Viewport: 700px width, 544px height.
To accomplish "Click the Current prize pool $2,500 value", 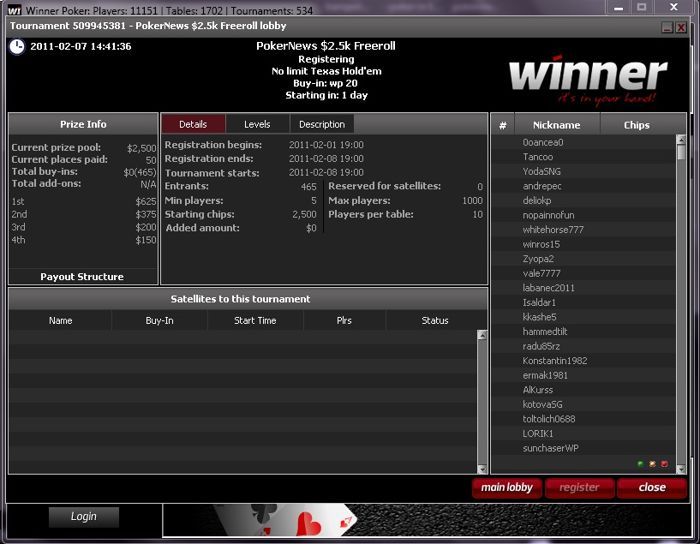I will [x=142, y=148].
